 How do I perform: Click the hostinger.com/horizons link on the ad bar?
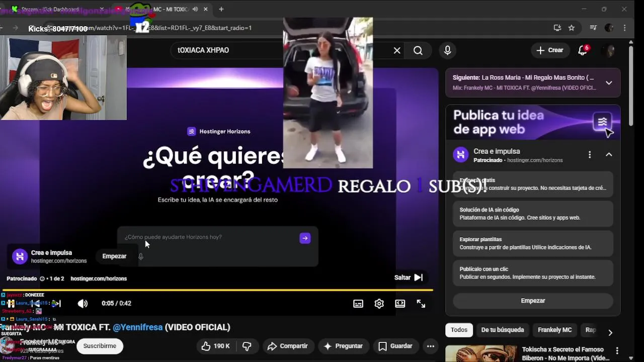(x=99, y=279)
